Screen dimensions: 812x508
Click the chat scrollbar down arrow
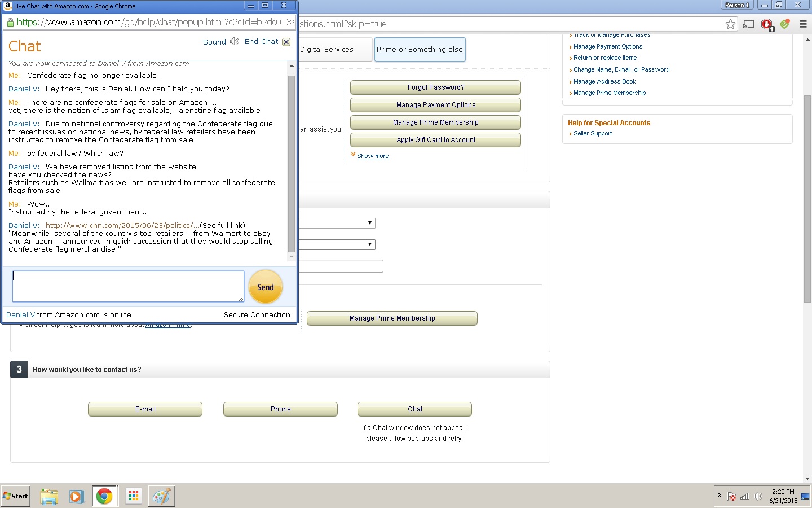[292, 257]
